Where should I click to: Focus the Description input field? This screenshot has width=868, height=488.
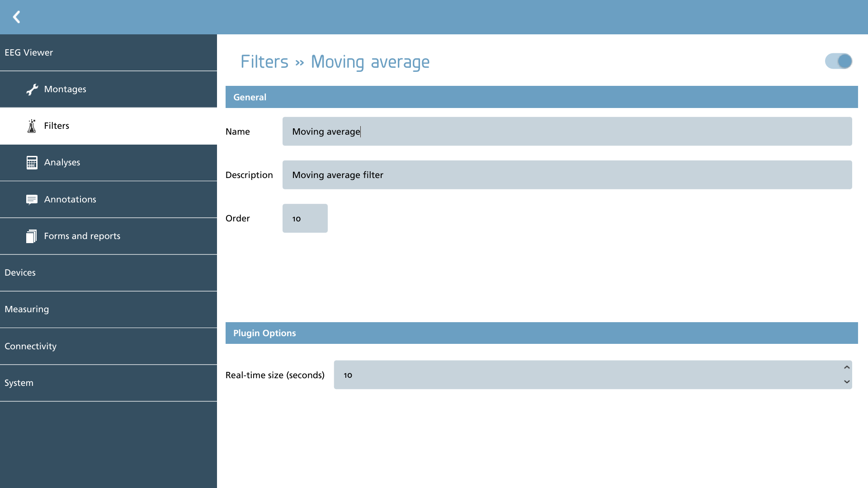pyautogui.click(x=567, y=175)
